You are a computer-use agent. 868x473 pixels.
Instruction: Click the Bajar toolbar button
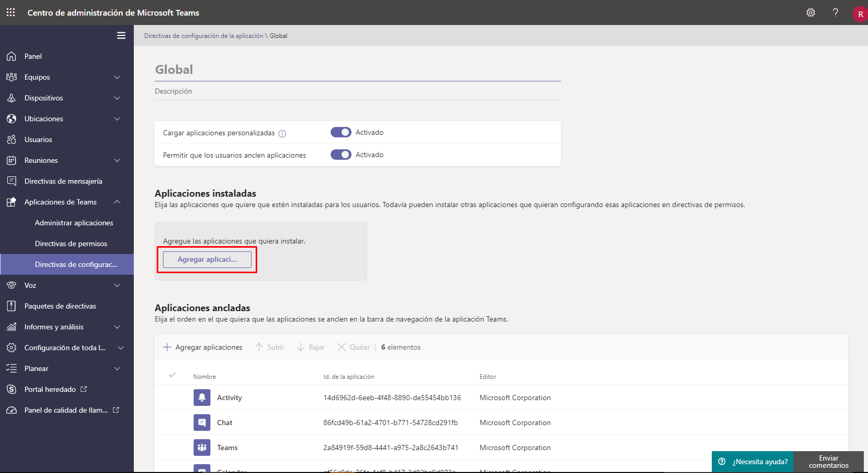pyautogui.click(x=311, y=347)
